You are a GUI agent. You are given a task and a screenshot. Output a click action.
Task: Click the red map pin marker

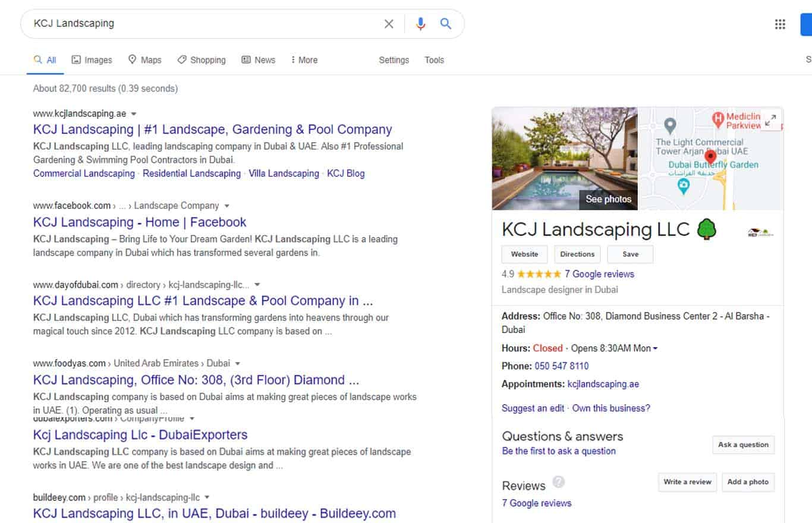pos(710,158)
